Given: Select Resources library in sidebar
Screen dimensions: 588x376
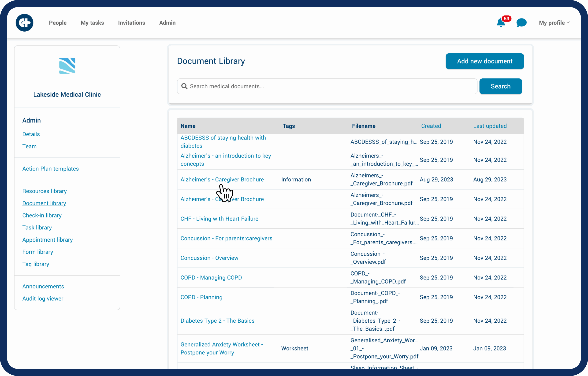Looking at the screenshot, I should tap(45, 191).
